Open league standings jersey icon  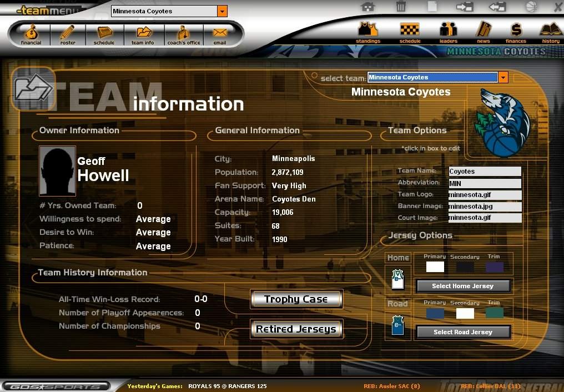pos(367,31)
